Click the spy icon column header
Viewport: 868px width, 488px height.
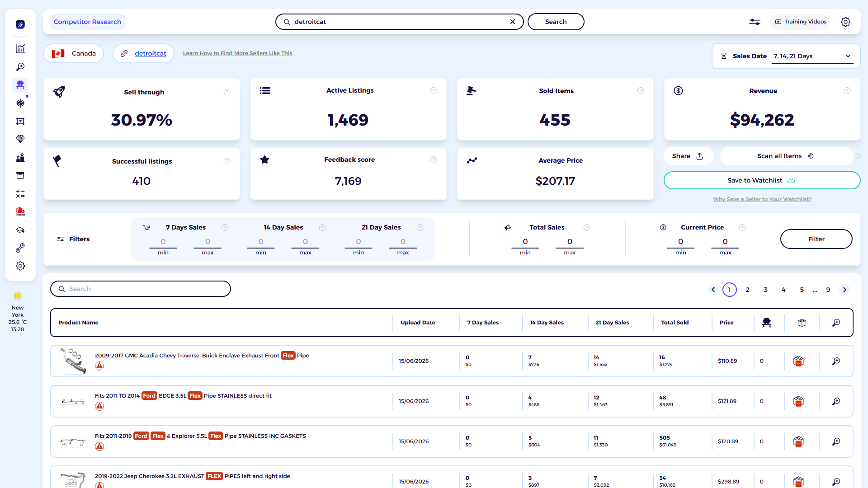(x=767, y=323)
